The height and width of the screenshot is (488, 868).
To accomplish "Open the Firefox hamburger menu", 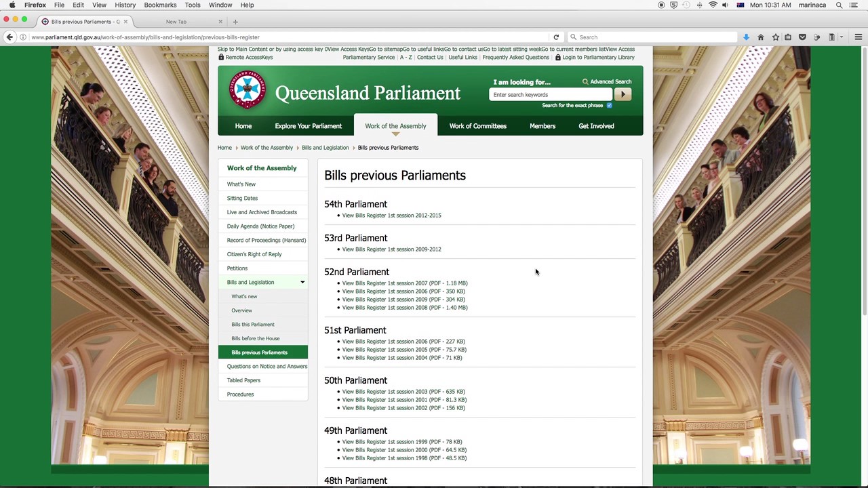I will pos(858,37).
